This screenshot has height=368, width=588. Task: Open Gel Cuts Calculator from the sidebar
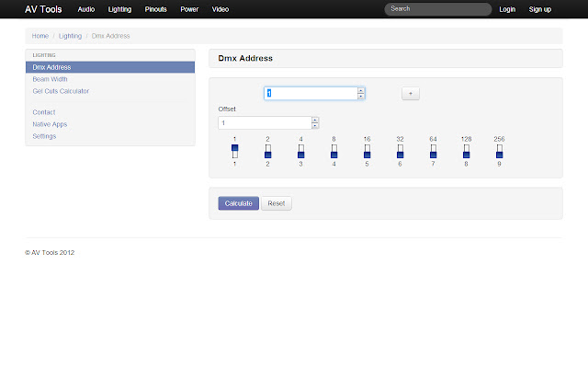(x=61, y=91)
